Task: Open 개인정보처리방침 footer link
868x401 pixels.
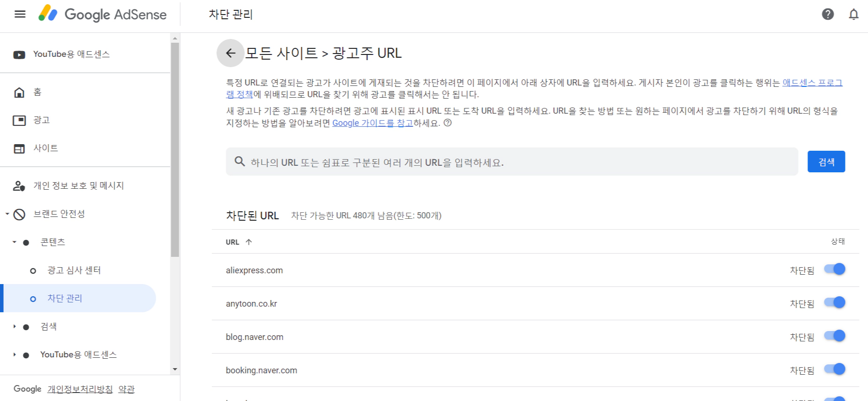Action: pos(80,389)
